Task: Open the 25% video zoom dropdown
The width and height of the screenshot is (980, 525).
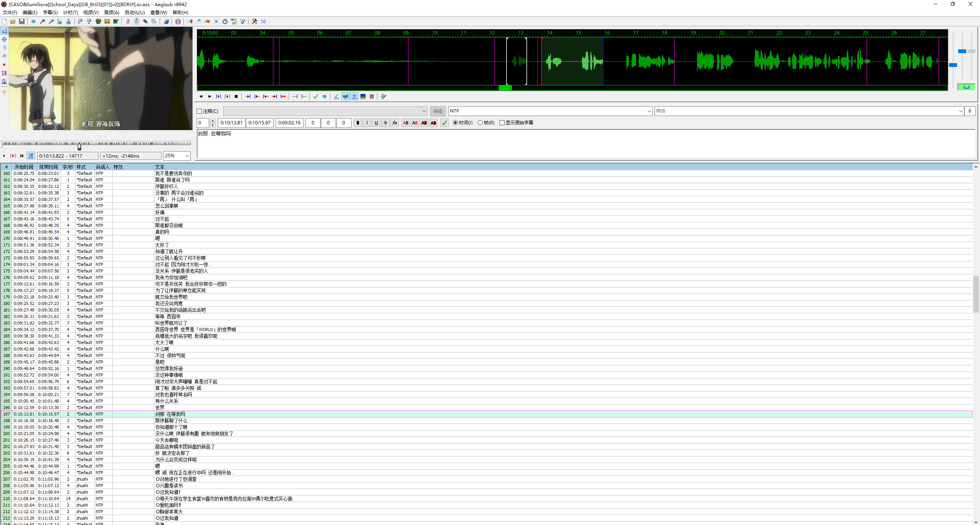Action: coord(187,156)
